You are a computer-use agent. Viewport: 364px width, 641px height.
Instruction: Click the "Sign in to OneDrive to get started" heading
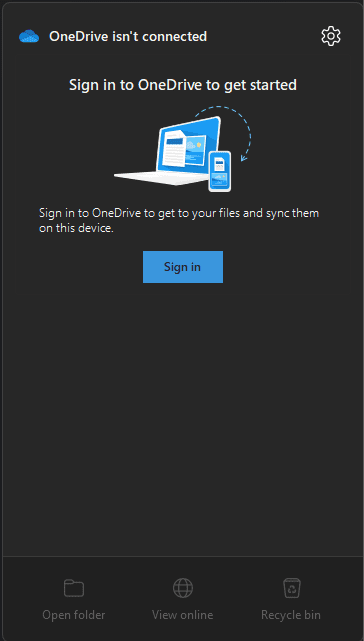183,85
